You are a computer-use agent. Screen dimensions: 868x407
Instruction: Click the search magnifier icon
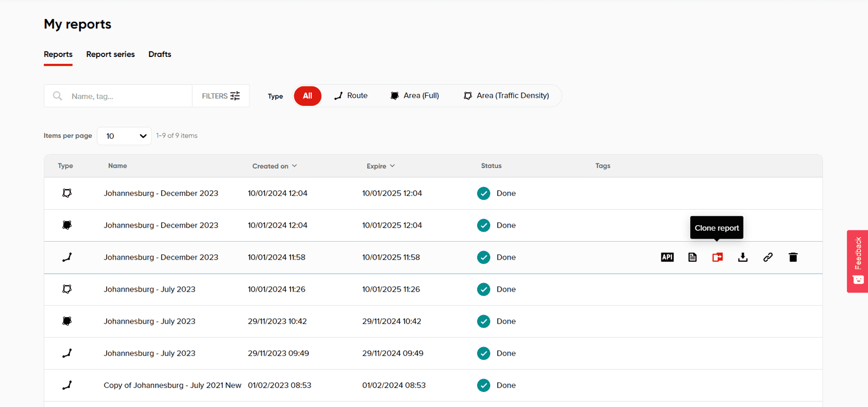(x=57, y=96)
